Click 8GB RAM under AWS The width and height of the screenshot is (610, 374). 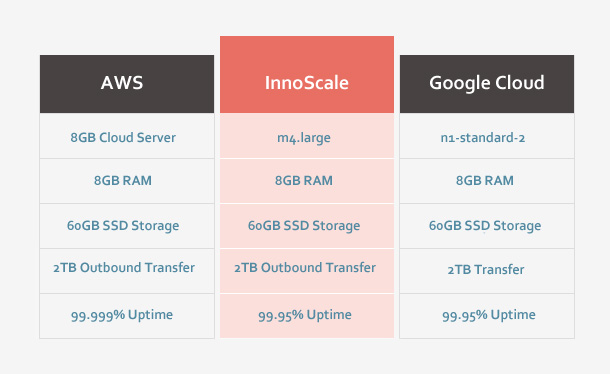coord(127,181)
